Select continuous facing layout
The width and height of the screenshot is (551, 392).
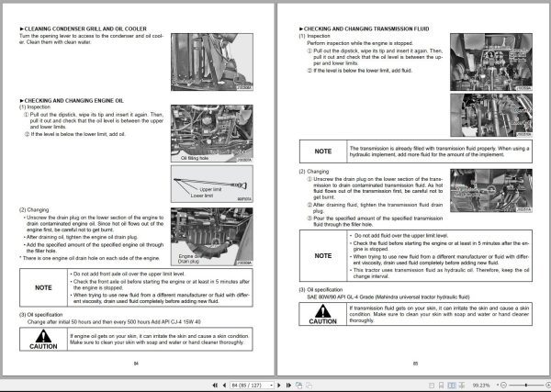point(461,386)
